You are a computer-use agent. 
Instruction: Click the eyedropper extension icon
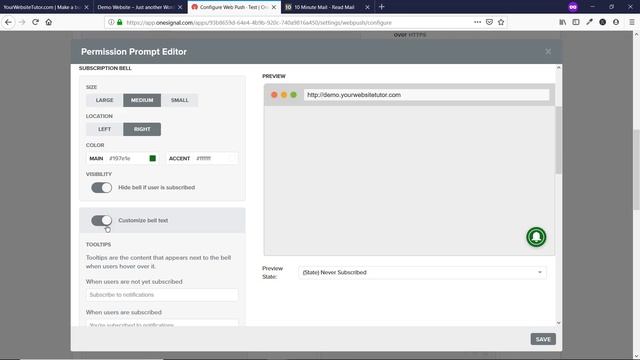pyautogui.click(x=589, y=22)
